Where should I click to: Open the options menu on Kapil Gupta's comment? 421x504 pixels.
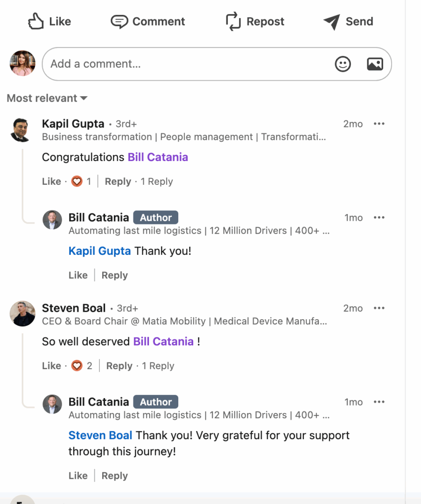click(x=379, y=124)
